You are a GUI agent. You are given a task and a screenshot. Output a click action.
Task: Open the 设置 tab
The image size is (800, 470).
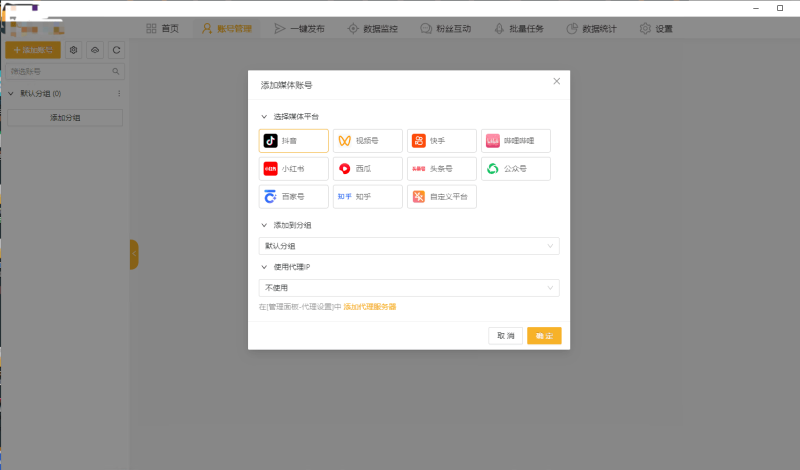tap(656, 29)
